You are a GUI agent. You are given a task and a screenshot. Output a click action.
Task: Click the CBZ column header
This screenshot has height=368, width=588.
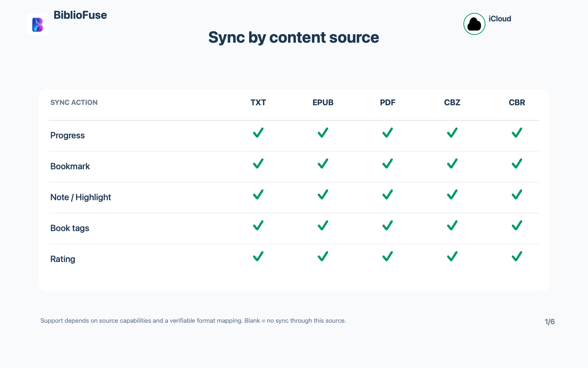452,103
